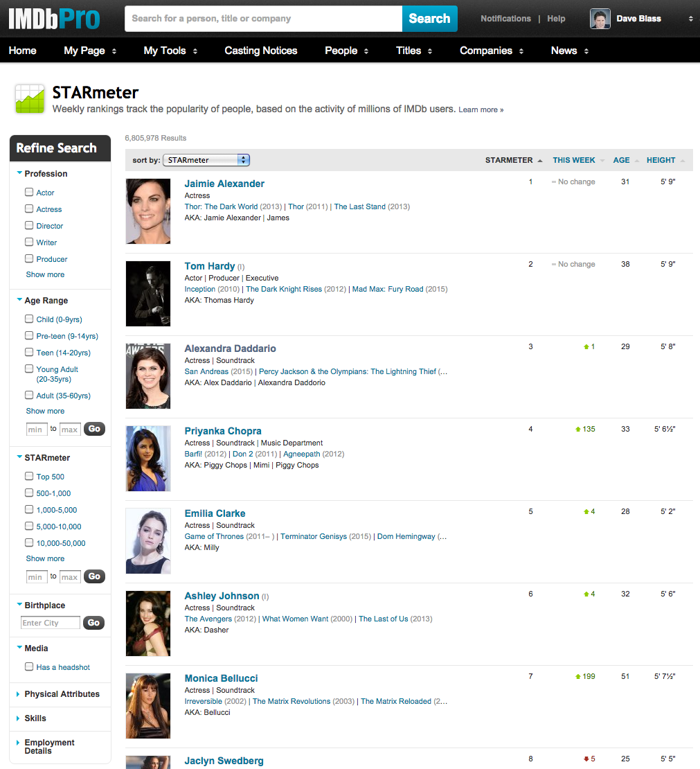Go to the Home nav item
Viewport: 700px width, 769px height.
23,51
